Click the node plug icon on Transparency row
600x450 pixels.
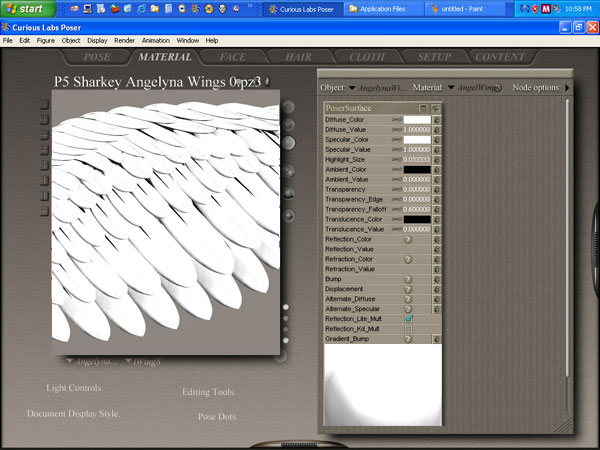(x=437, y=189)
